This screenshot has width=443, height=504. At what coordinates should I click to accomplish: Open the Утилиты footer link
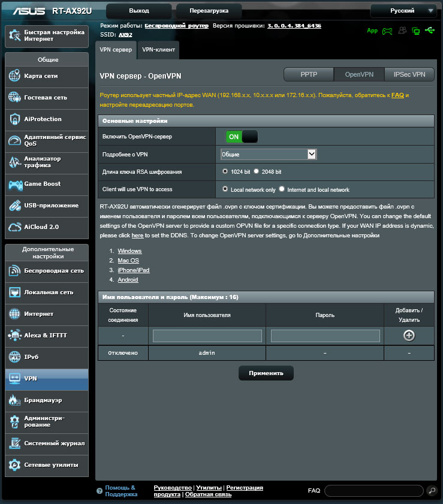[209, 488]
